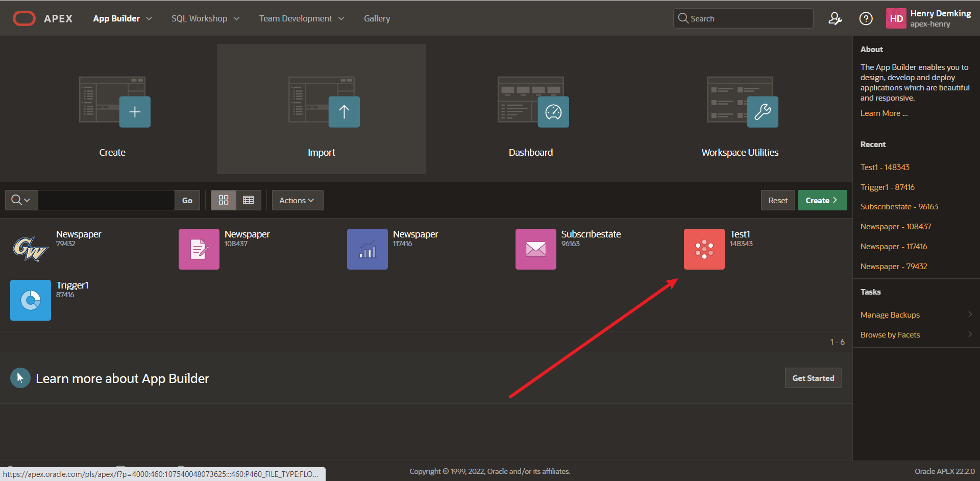Open the search column selector dropdown
This screenshot has height=481, width=980.
21,200
